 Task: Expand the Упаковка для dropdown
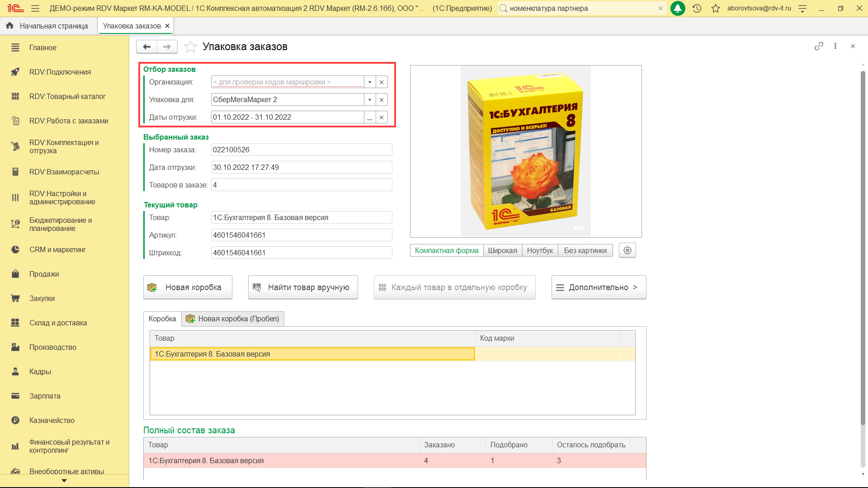370,99
